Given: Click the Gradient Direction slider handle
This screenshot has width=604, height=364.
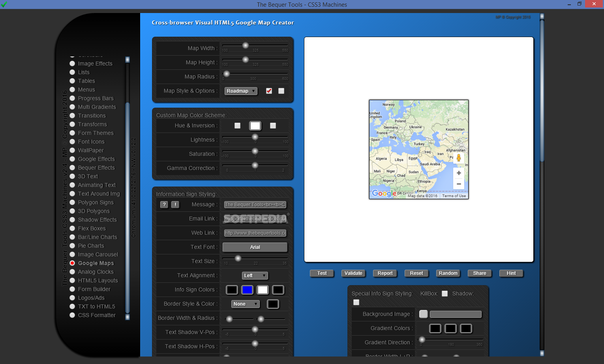Looking at the screenshot, I should tap(422, 340).
